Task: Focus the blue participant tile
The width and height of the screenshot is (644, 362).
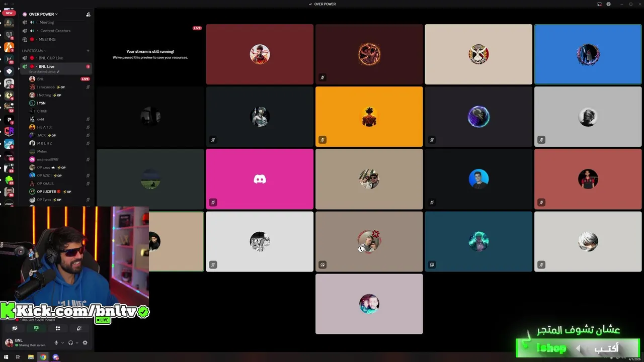Action: (588, 54)
